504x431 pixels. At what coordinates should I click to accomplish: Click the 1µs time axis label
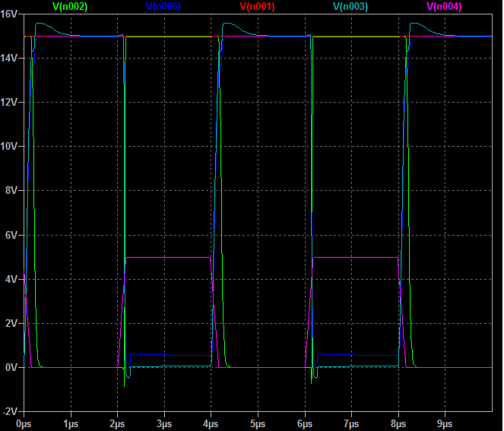point(71,424)
